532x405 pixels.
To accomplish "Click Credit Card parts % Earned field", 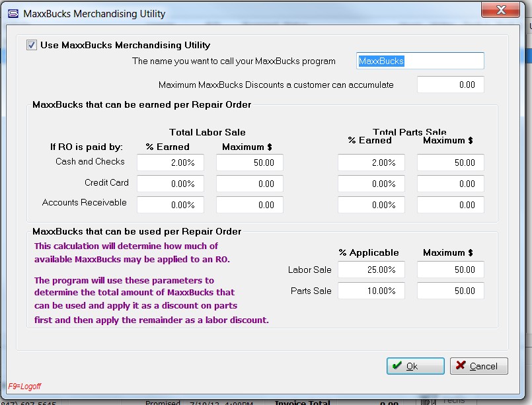I will [371, 184].
